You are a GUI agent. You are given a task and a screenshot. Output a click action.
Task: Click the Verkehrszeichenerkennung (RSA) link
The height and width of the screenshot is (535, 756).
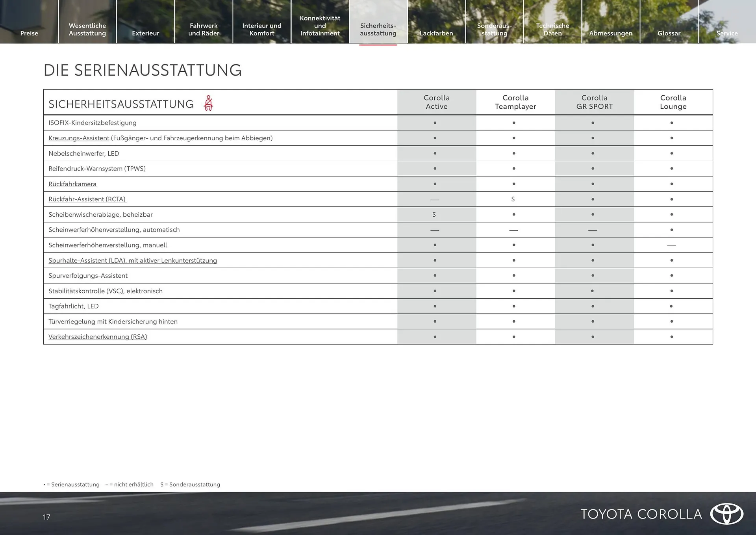[97, 336]
